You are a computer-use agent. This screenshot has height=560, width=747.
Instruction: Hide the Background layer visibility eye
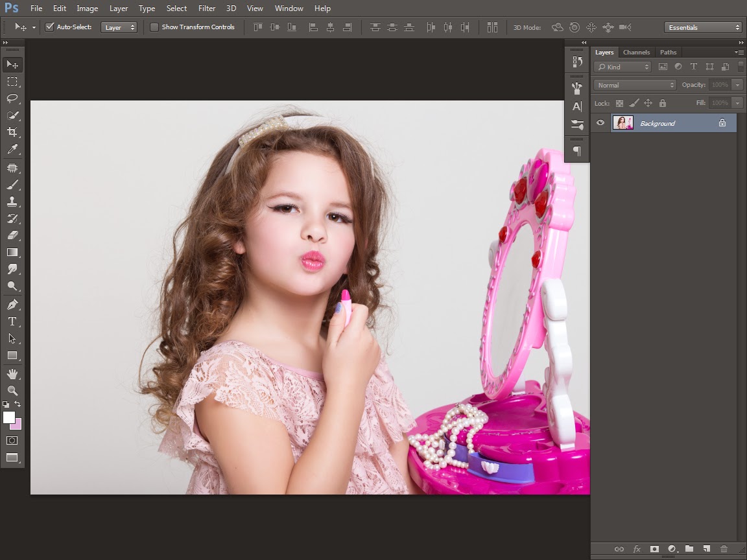[x=600, y=123]
